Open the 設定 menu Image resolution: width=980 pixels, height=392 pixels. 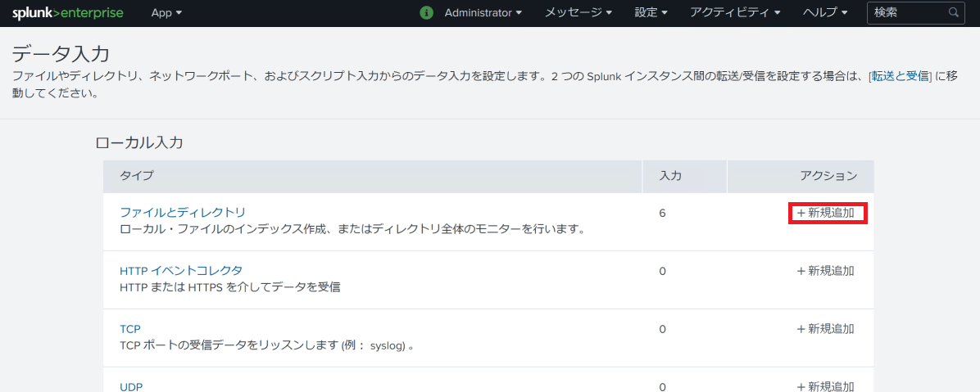point(651,13)
